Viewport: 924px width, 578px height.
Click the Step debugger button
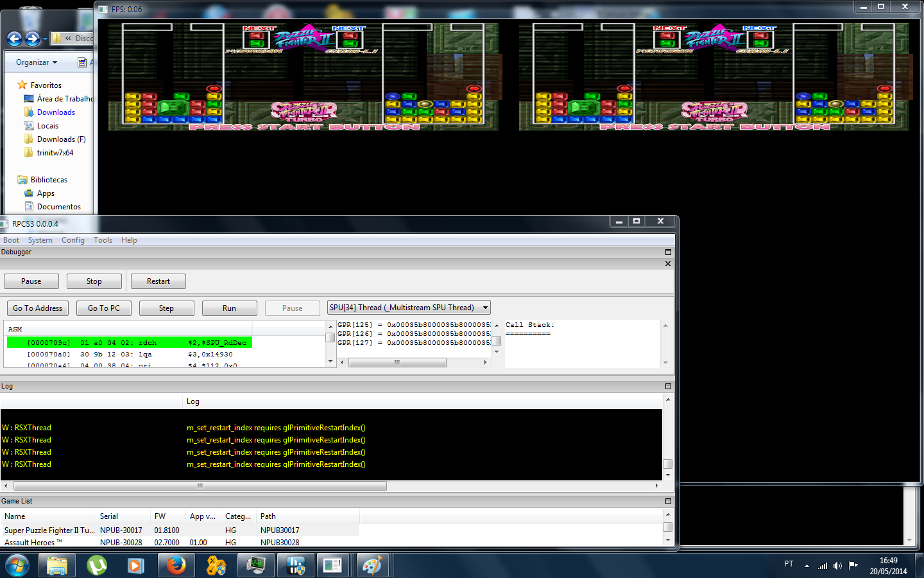tap(166, 308)
